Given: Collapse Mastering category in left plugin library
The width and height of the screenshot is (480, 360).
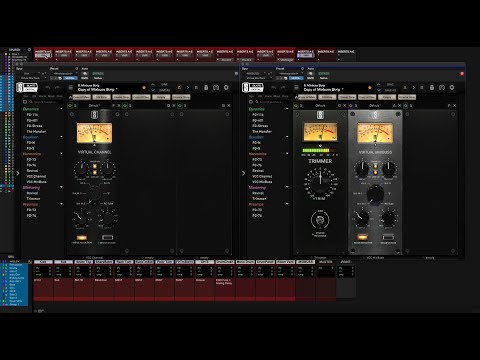Looking at the screenshot, I should pos(61,187).
